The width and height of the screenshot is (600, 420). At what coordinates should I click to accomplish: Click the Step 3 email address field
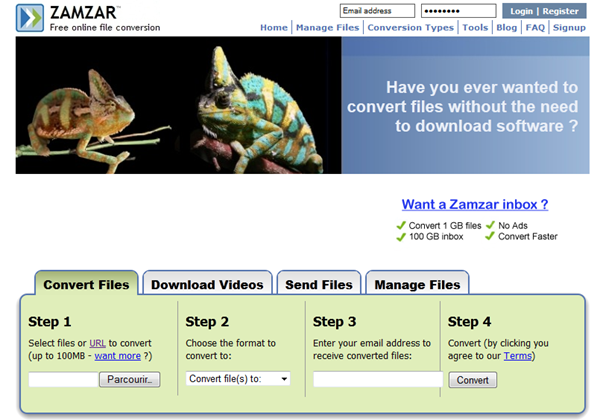point(378,379)
